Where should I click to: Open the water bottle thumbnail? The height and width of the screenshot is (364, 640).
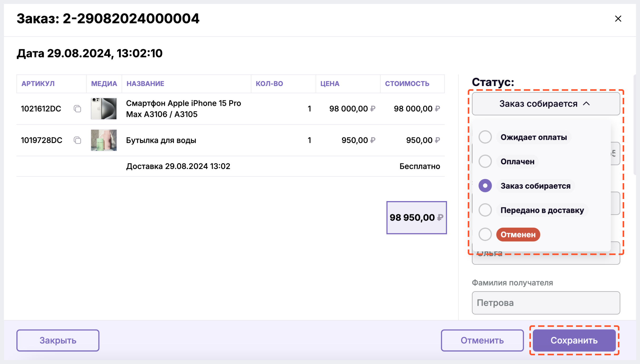point(104,140)
